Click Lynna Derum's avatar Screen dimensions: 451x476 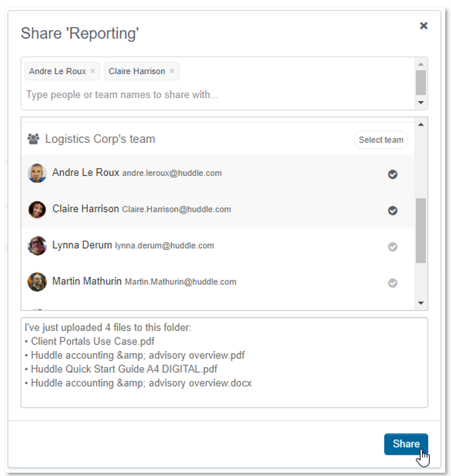[37, 245]
